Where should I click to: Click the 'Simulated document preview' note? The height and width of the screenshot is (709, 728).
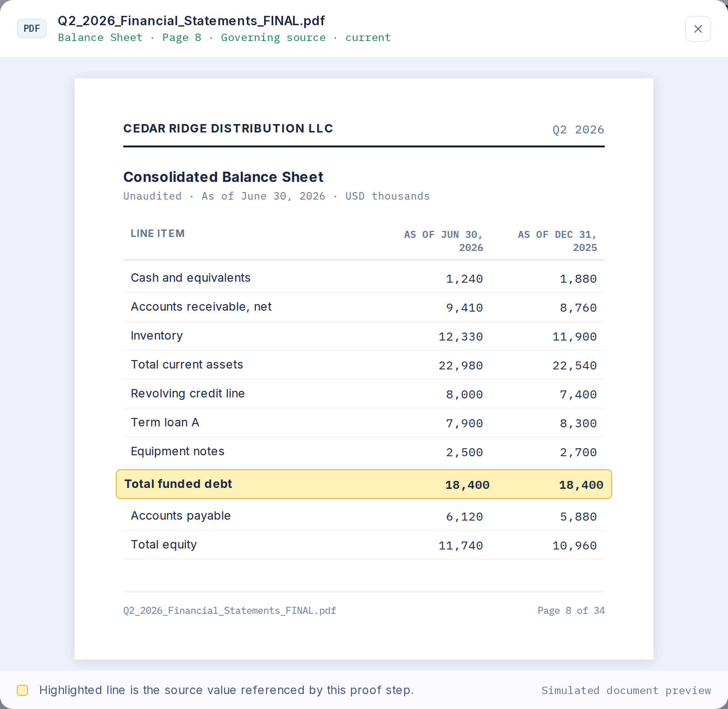626,691
